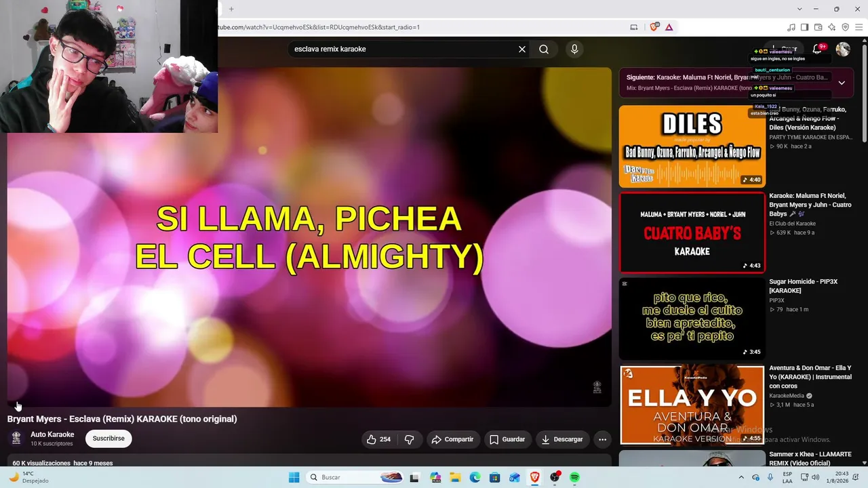Expand the Siguiente mix playlist panel
The height and width of the screenshot is (488, 868).
[x=842, y=83]
